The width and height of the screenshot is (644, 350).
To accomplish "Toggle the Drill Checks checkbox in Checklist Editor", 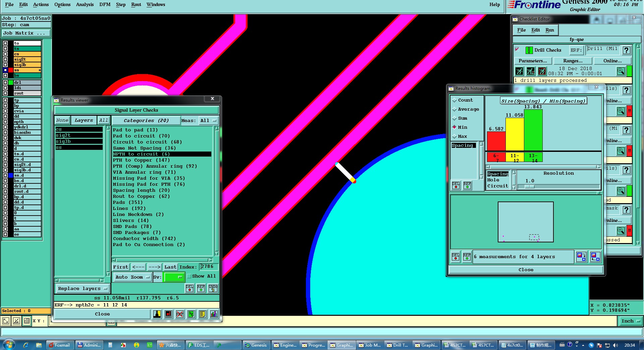I will tap(517, 50).
